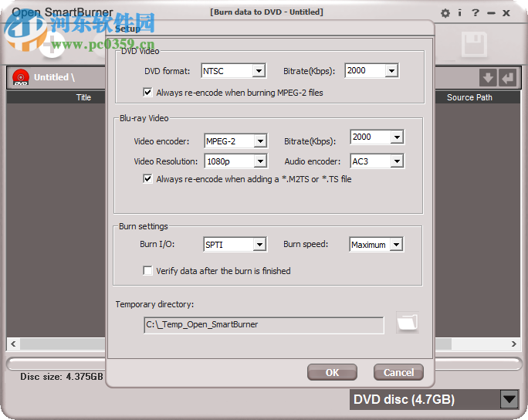Screen dimensions: 528x420
Task: Open Blu-ray Bitrate dropdown
Action: click(x=397, y=137)
